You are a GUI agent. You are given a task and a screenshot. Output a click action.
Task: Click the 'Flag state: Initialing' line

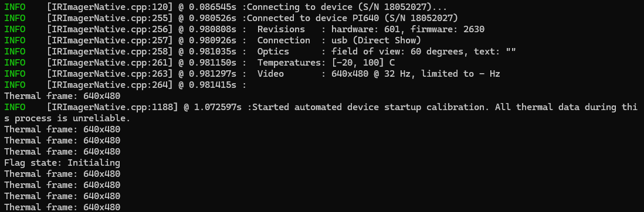click(x=62, y=162)
